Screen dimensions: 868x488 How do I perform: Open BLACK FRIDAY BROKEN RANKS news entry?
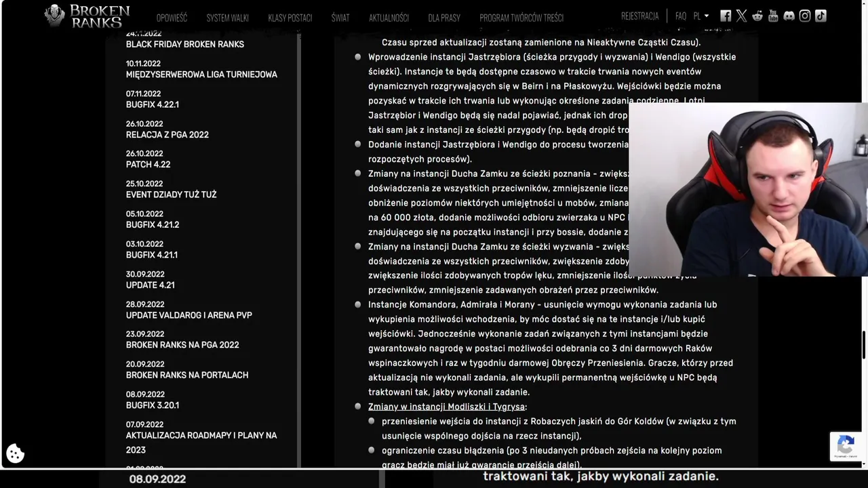[x=184, y=44]
